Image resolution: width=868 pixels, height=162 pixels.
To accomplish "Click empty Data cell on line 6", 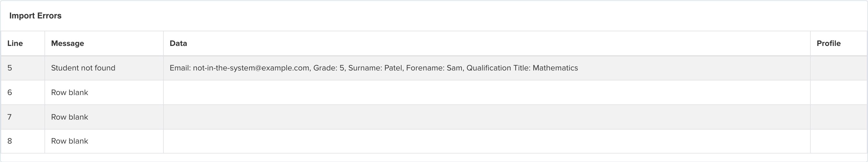I will point(487,93).
